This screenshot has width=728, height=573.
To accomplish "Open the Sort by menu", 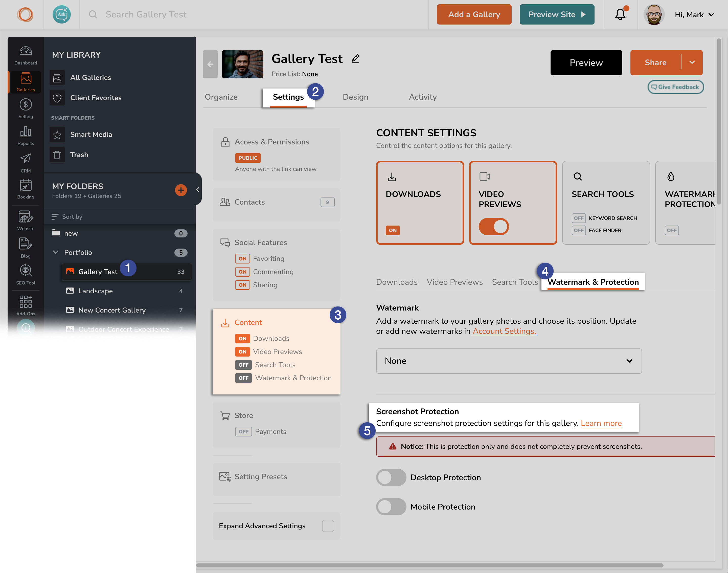I will click(67, 217).
